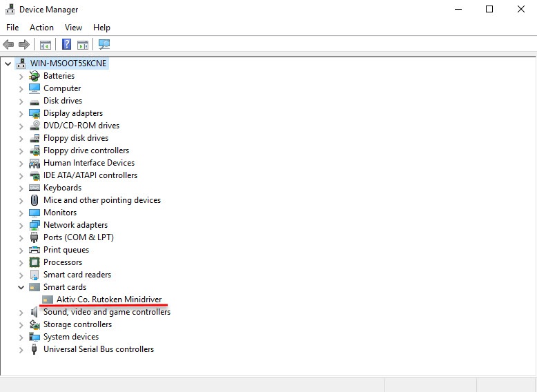537x392 pixels.
Task: Click the Computer category icon
Action: (35, 88)
